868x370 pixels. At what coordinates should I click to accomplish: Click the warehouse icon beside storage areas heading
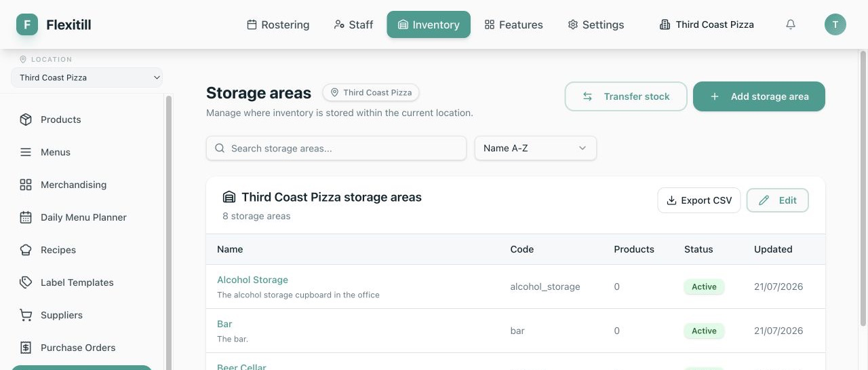pyautogui.click(x=229, y=197)
